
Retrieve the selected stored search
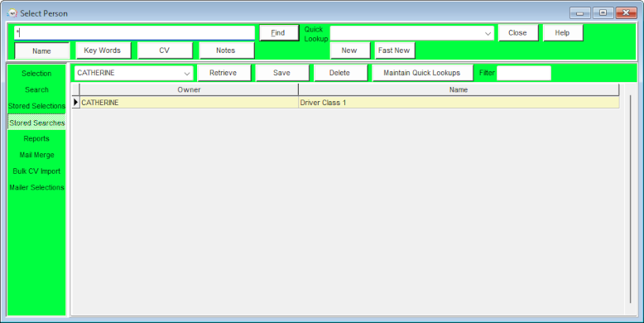[x=223, y=73]
